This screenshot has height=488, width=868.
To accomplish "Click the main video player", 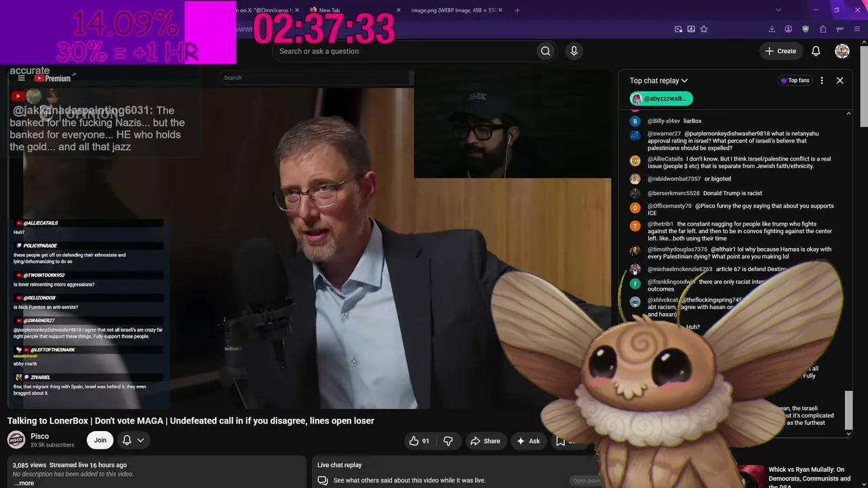I will (x=309, y=239).
